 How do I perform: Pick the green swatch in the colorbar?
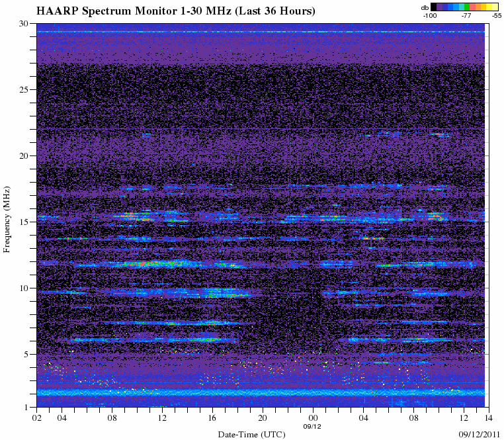[x=467, y=7]
